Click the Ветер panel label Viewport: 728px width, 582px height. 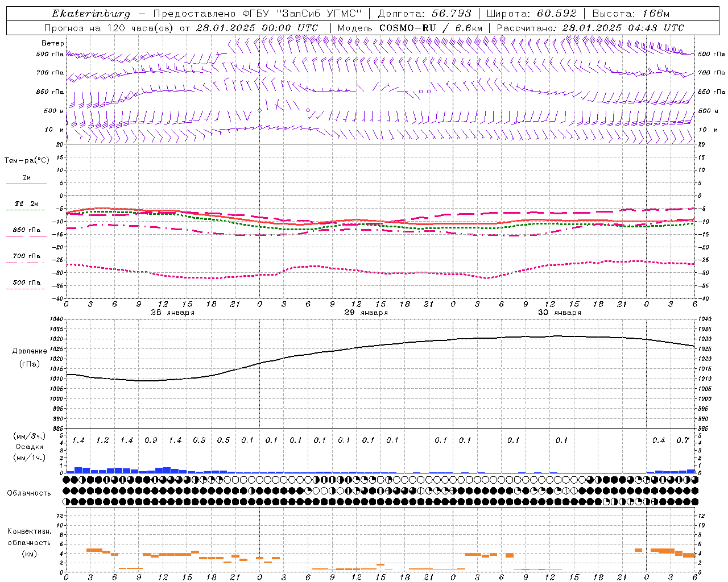click(52, 43)
